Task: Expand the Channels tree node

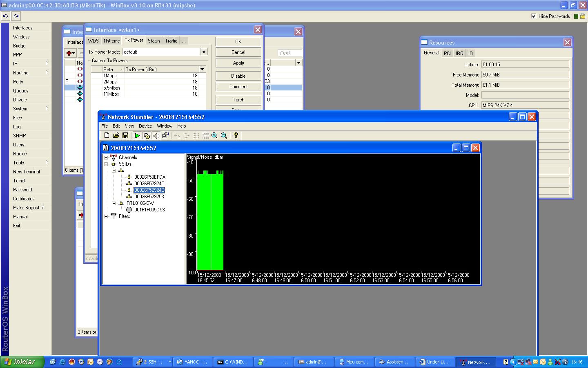Action: click(106, 157)
